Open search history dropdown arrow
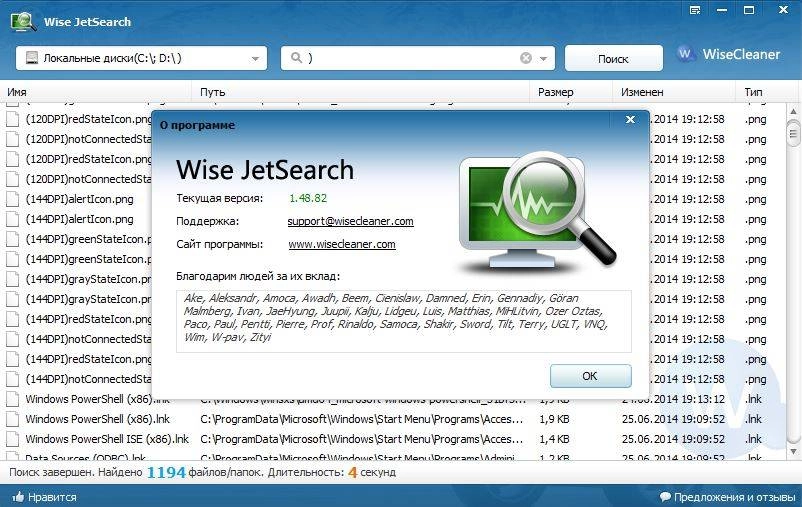This screenshot has height=507, width=802. (x=543, y=58)
